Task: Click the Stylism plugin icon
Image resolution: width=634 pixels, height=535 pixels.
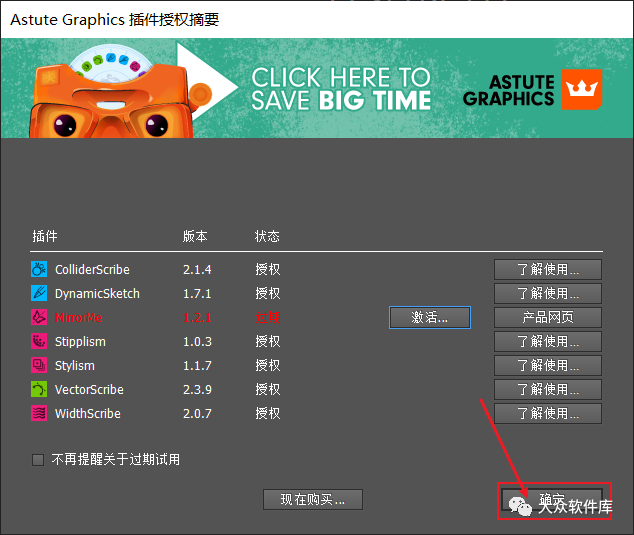Action: [39, 365]
